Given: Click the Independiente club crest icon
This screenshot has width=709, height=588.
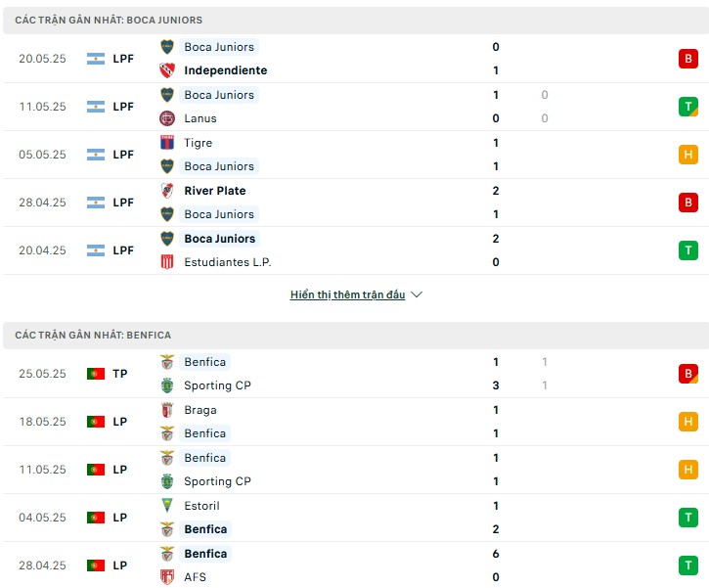Looking at the screenshot, I should 167,70.
